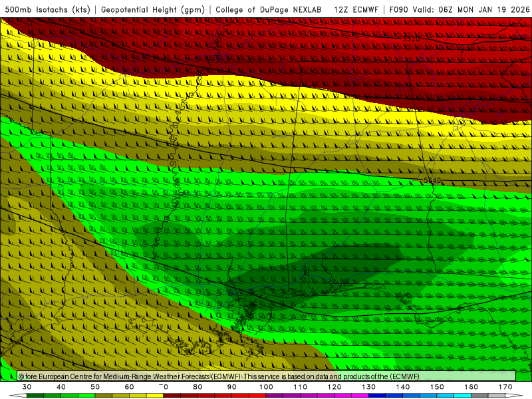Click the gray legend swatch below the 160 label
Image resolution: width=532 pixels, height=399 pixels.
coord(479,396)
